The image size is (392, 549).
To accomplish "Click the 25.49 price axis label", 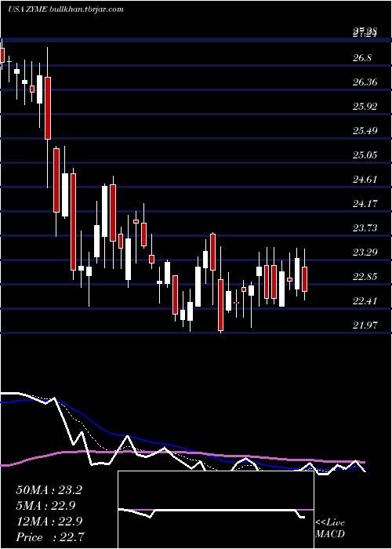I will [x=365, y=131].
